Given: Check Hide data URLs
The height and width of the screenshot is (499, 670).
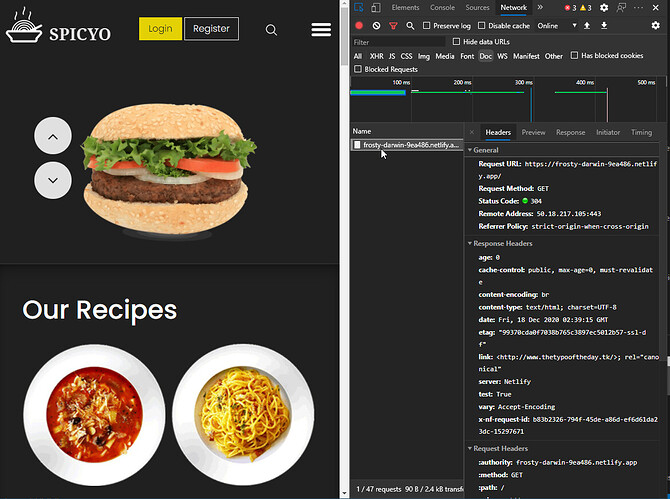Looking at the screenshot, I should [x=456, y=41].
